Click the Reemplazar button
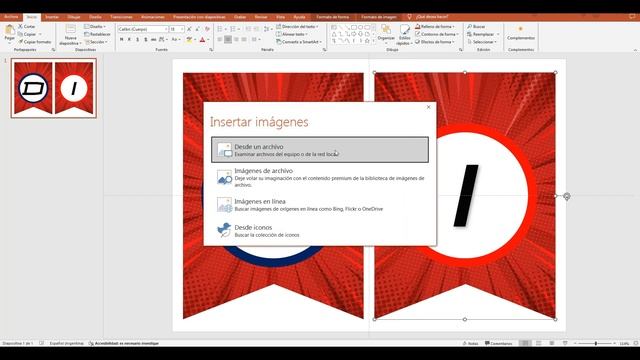Image resolution: width=640 pixels, height=360 pixels. [x=483, y=34]
